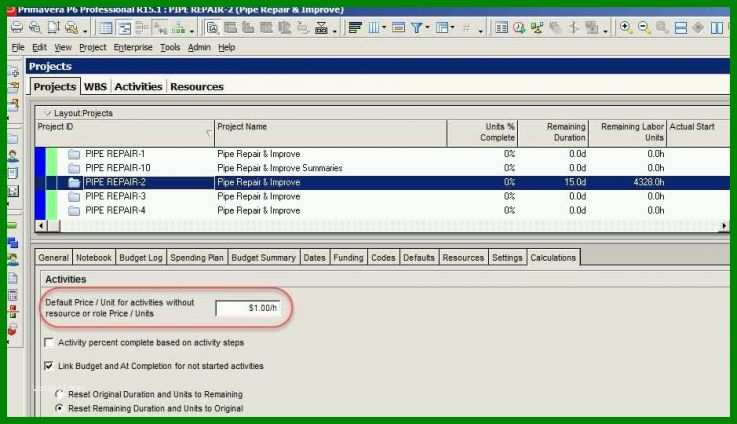737x424 pixels.
Task: Open the Spending Plan tab
Action: [x=196, y=258]
